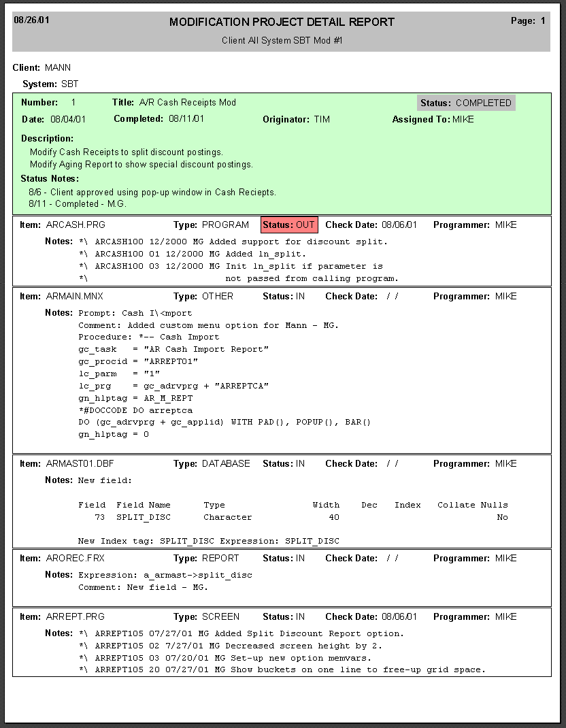
Task: Click Comment: New field - MG.
Action: [x=143, y=587]
